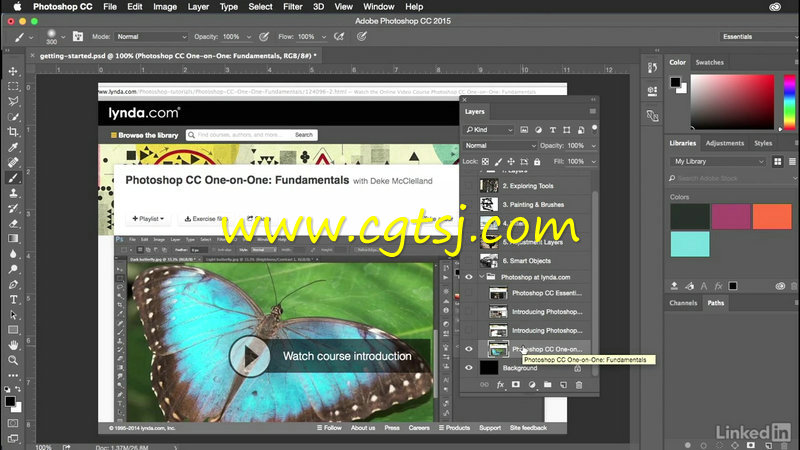Show the Photoshop CC Essenti... layer

pos(468,293)
